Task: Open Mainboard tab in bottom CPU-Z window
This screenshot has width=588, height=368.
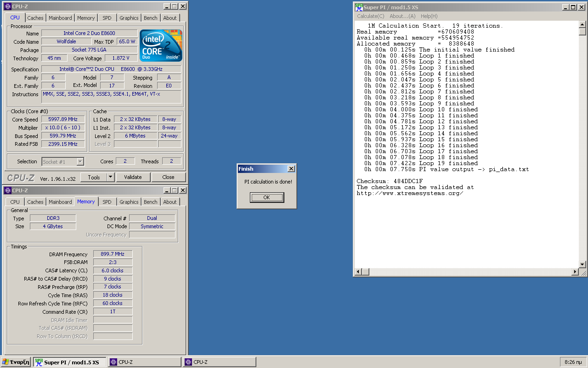Action: point(60,202)
